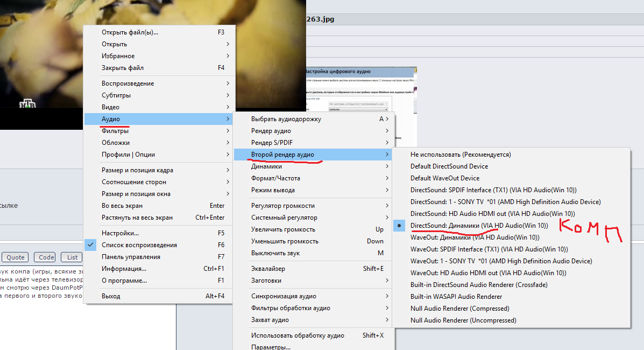
Task: Choose WaveOut: HD Audio HDMI out
Action: pyautogui.click(x=511, y=273)
